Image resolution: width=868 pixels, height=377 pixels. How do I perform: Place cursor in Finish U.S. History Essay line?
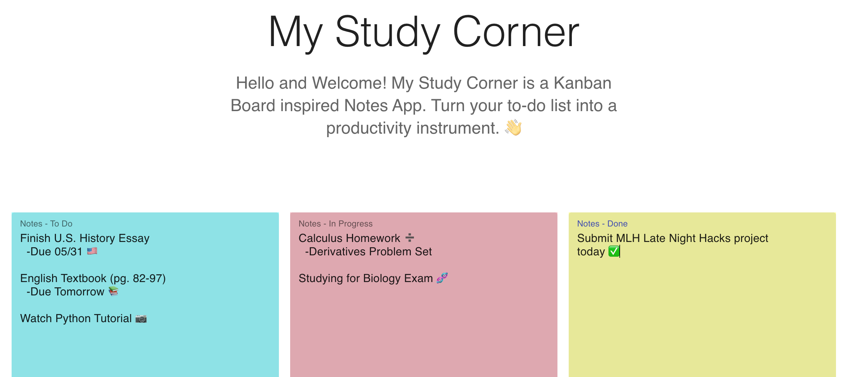[85, 238]
